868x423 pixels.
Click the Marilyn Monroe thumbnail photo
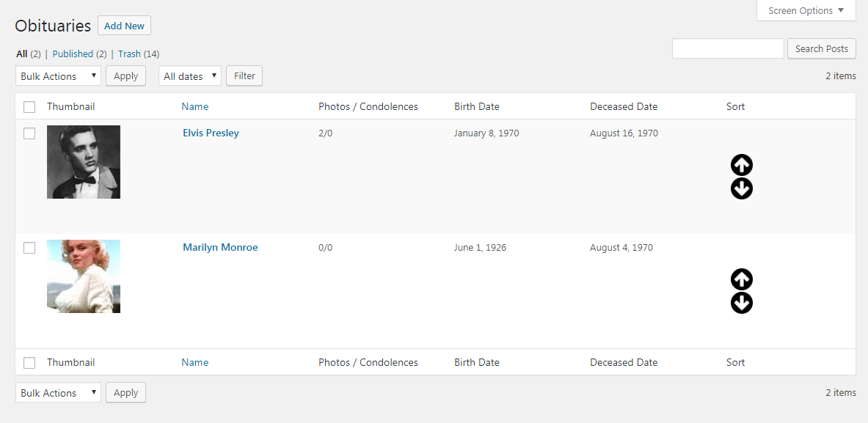84,276
